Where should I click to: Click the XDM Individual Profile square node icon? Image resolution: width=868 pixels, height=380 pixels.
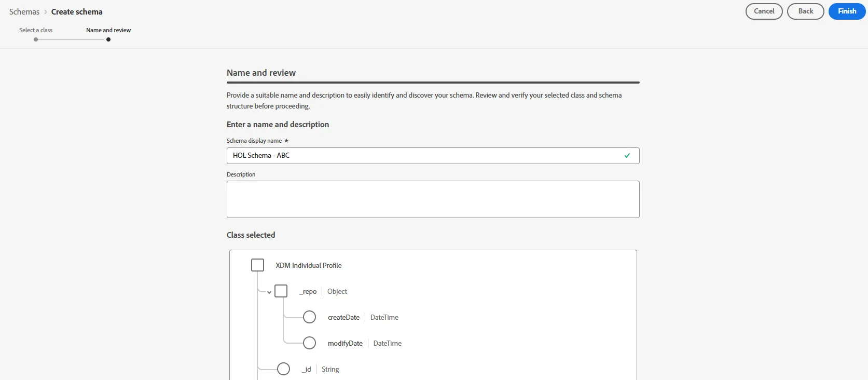click(257, 265)
